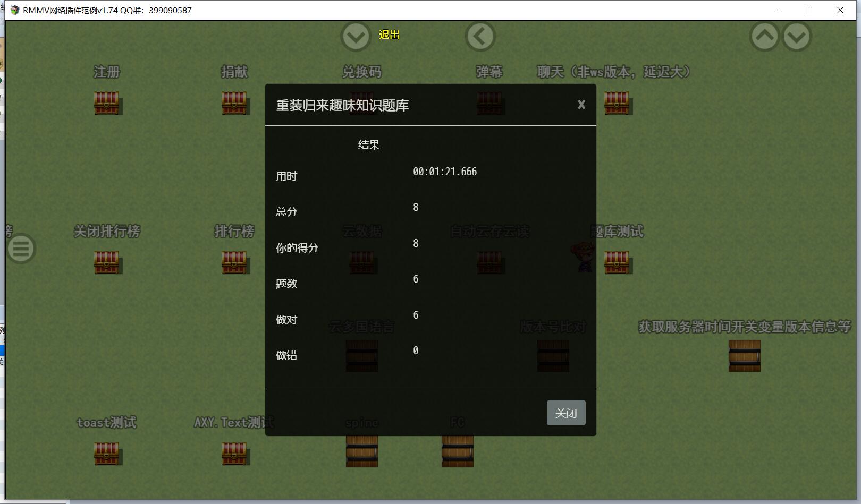861x504 pixels.
Task: Open the treasure chest under 捐献
Action: click(x=234, y=103)
